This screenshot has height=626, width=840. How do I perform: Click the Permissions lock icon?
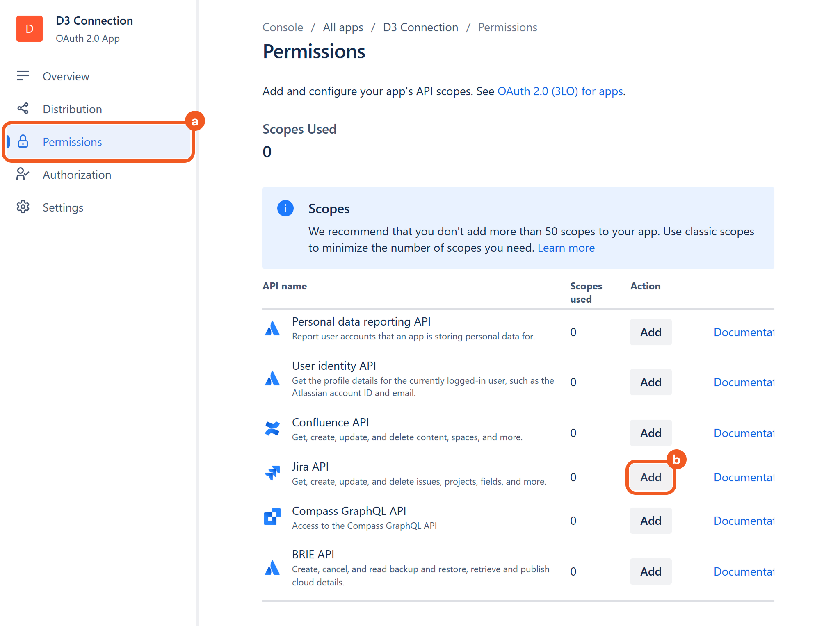pos(23,141)
